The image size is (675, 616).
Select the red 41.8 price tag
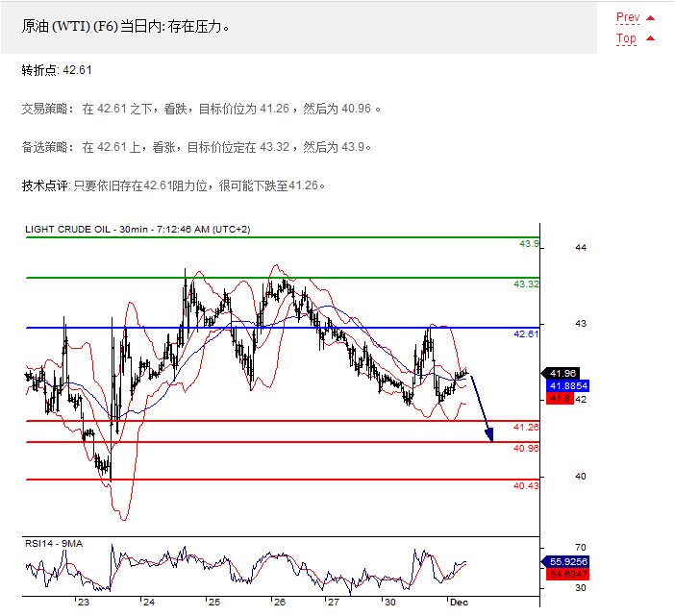pyautogui.click(x=560, y=399)
